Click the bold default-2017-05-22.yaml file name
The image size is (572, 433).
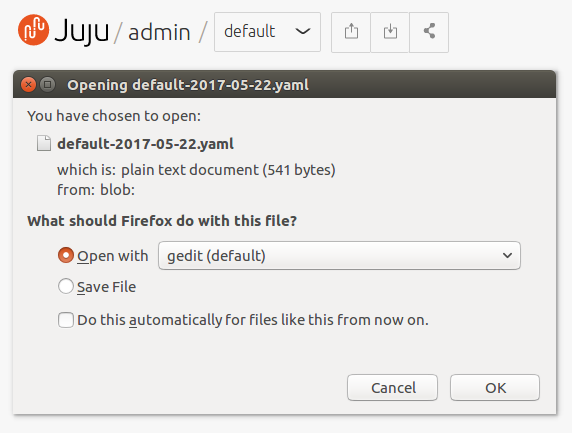pos(146,144)
